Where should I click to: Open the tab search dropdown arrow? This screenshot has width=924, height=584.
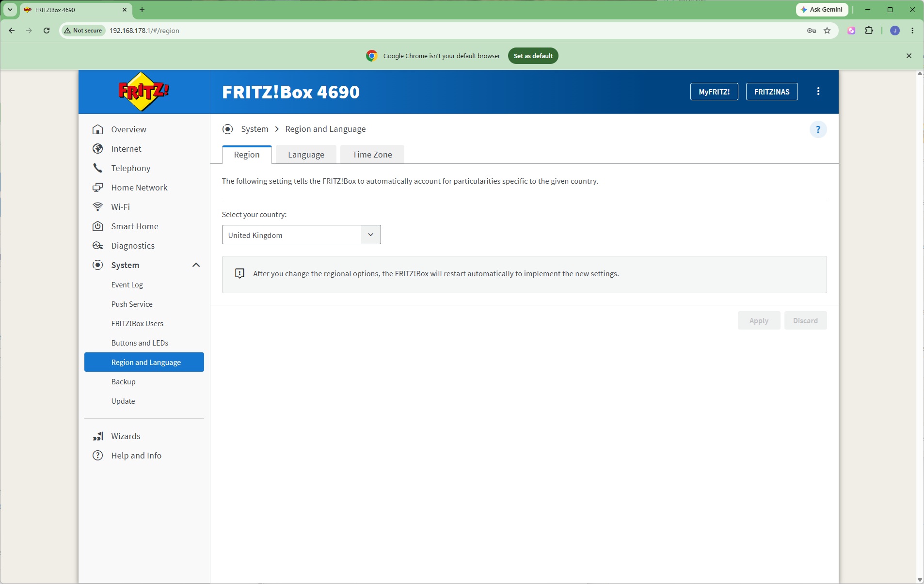10,10
